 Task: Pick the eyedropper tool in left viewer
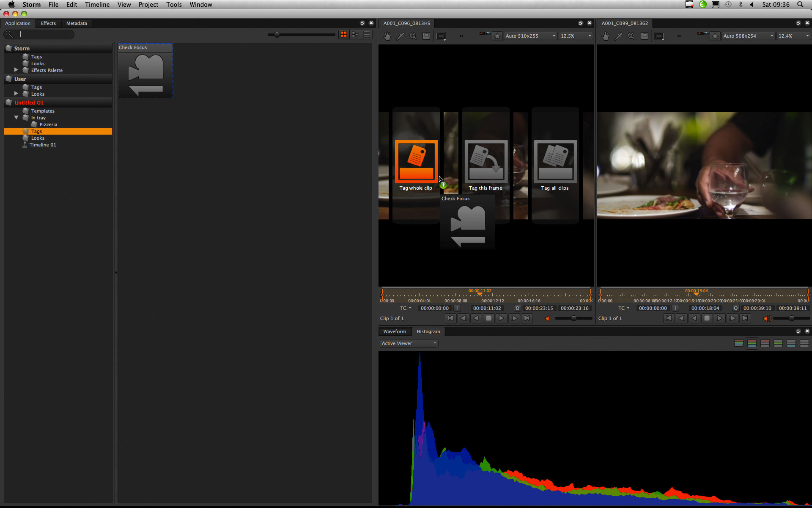(x=400, y=36)
